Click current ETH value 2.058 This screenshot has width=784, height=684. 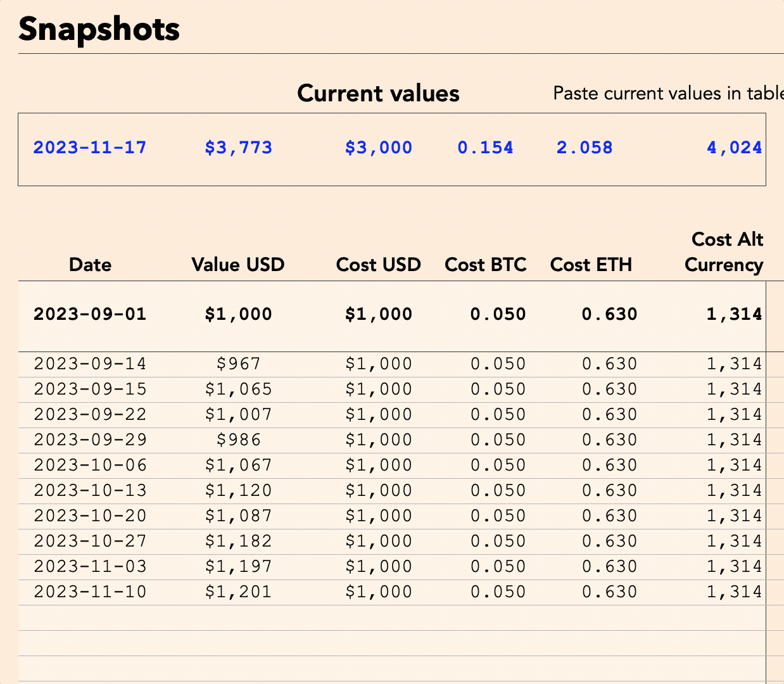(585, 148)
